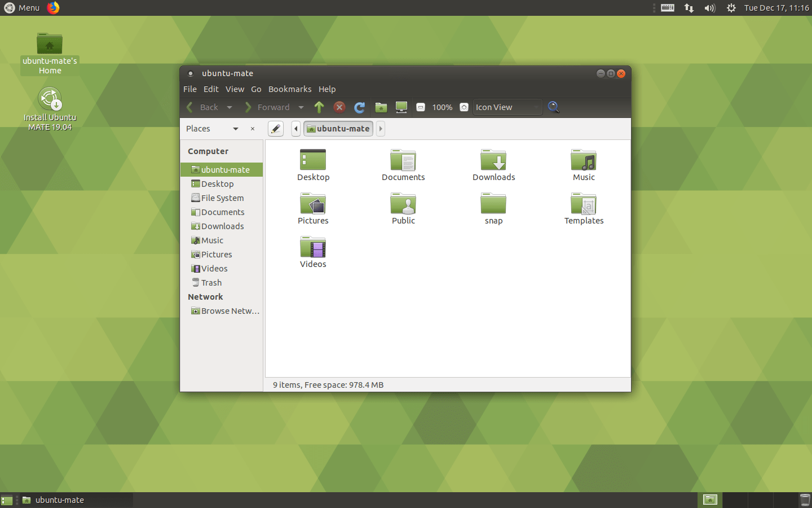Viewport: 812px width, 508px height.
Task: Open the Desktop folder icon
Action: tap(313, 160)
